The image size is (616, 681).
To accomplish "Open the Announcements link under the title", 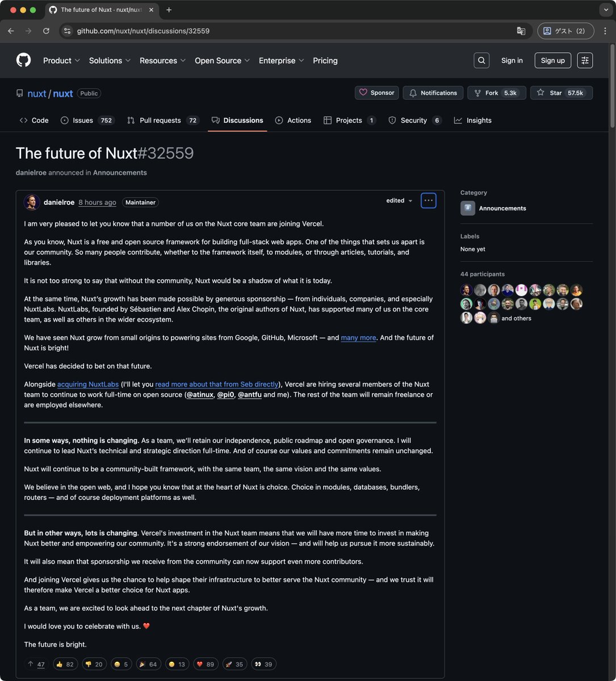I will (x=120, y=173).
